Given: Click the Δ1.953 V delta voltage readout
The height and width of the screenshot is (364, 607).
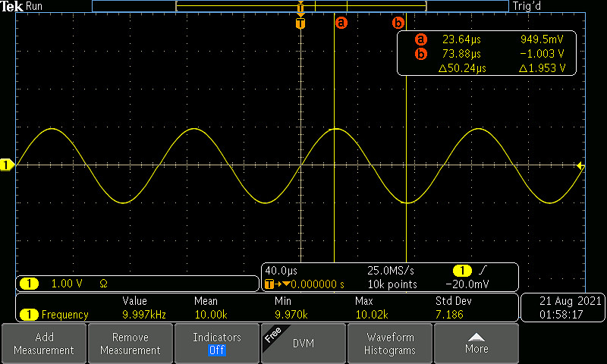Looking at the screenshot, I should pyautogui.click(x=542, y=68).
